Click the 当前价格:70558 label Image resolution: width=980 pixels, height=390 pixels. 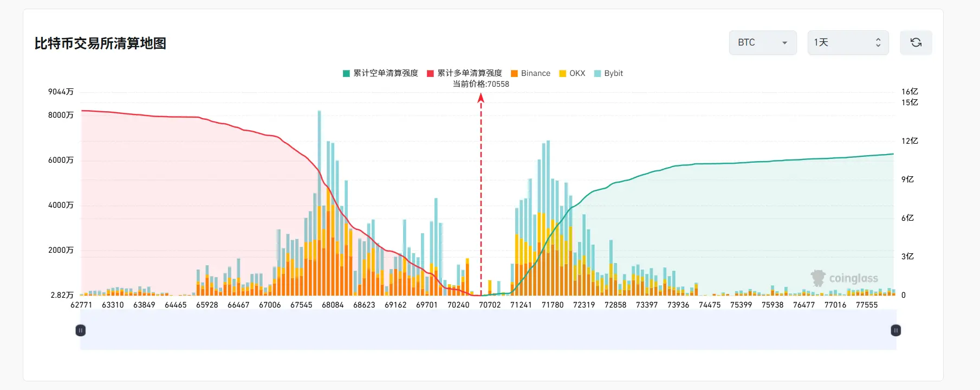click(481, 84)
